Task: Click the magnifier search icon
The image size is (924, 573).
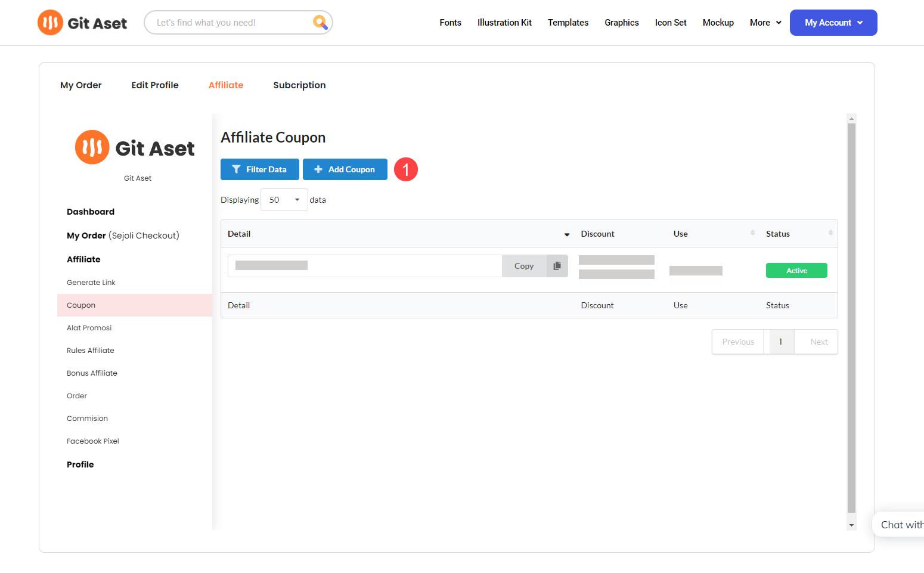Action: tap(320, 23)
